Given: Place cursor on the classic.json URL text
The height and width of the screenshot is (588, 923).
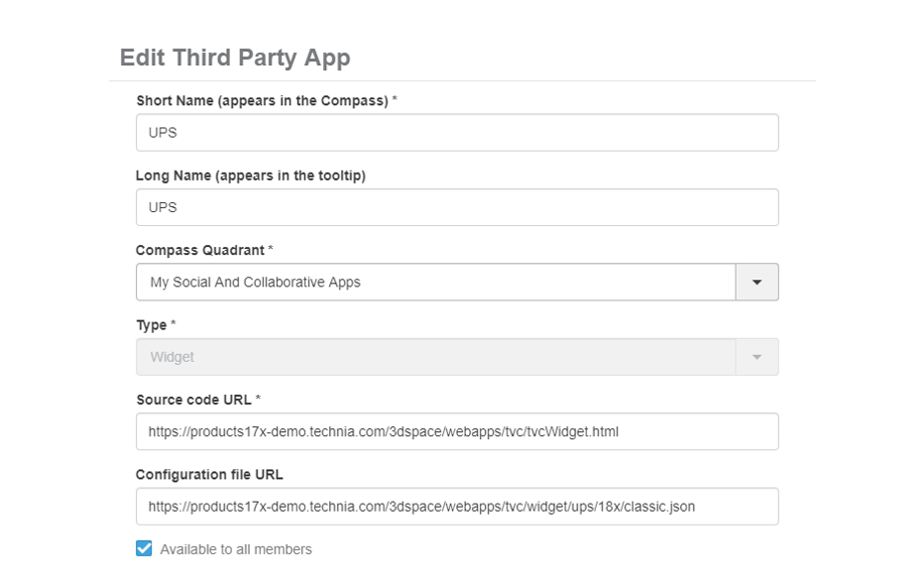Looking at the screenshot, I should [421, 507].
